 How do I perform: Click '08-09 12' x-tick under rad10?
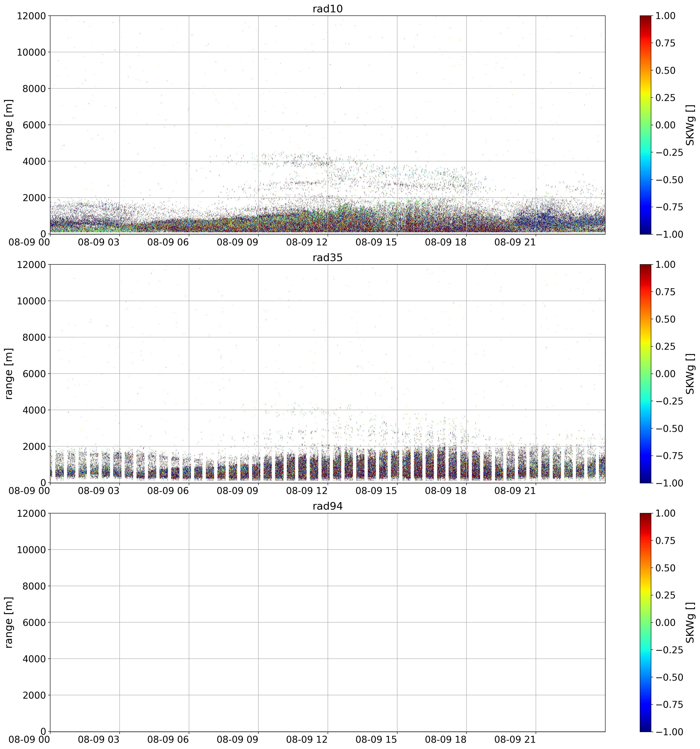307,242
